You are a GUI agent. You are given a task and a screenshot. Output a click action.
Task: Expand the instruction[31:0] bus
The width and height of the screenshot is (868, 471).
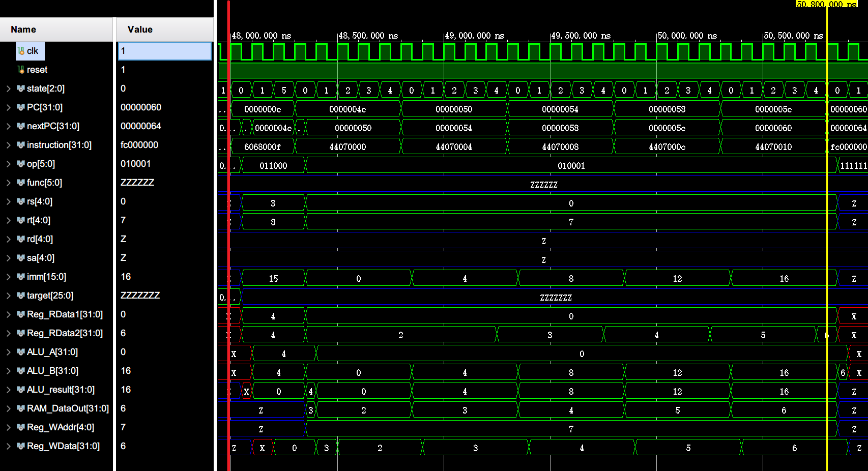click(8, 145)
